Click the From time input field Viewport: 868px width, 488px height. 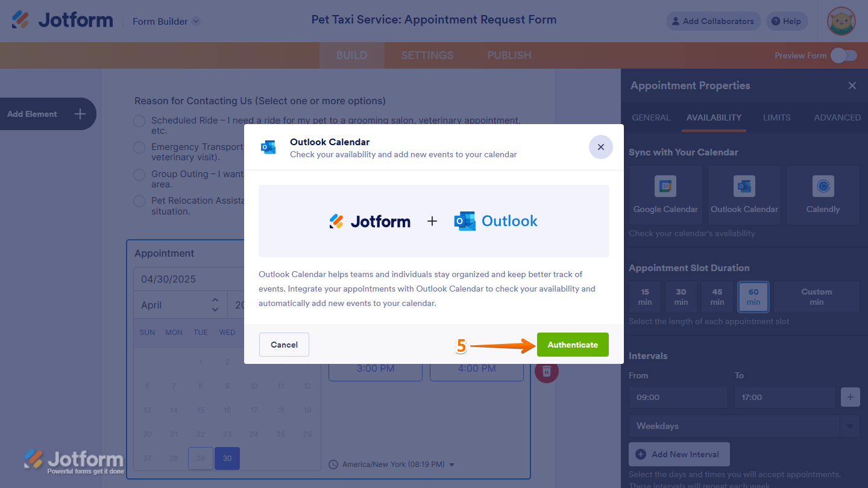pyautogui.click(x=677, y=397)
